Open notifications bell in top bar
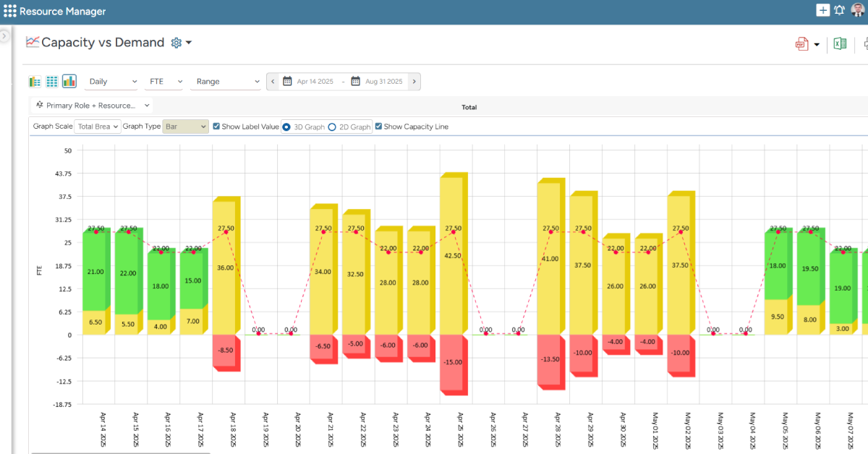 840,10
